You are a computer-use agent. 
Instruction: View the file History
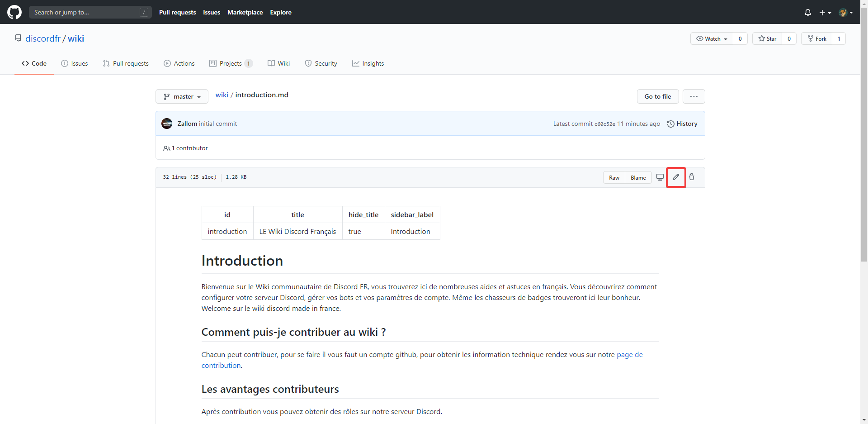coord(682,124)
